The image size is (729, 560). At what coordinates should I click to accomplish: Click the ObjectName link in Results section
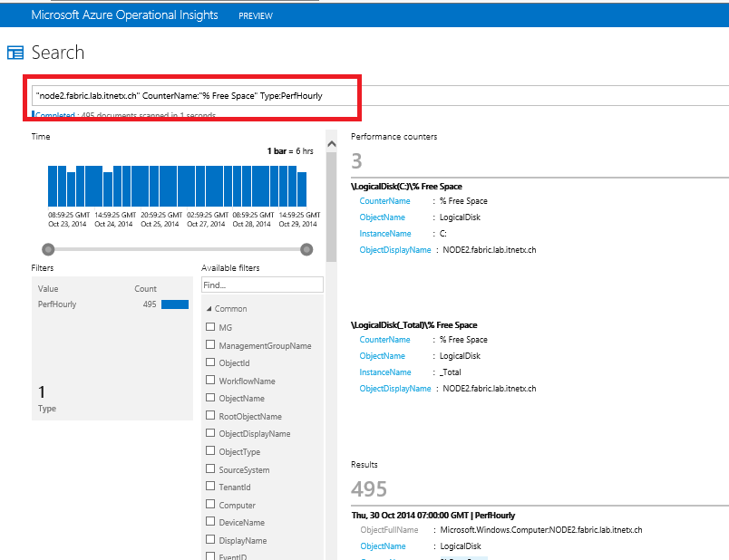pyautogui.click(x=383, y=546)
